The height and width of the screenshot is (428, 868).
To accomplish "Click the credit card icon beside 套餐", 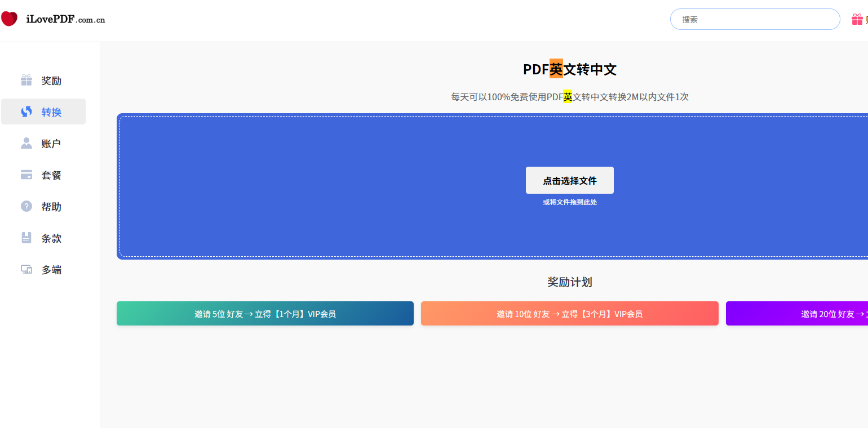I will coord(26,175).
